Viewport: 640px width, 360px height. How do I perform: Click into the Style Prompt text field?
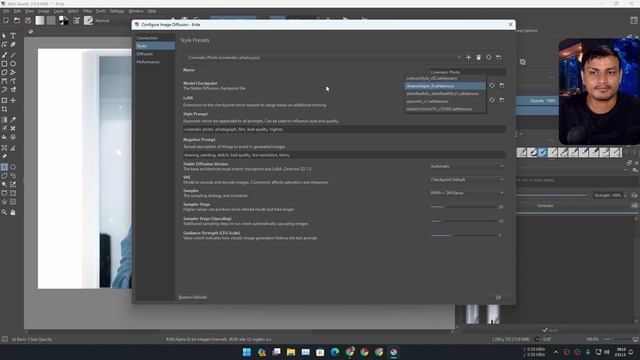point(344,129)
